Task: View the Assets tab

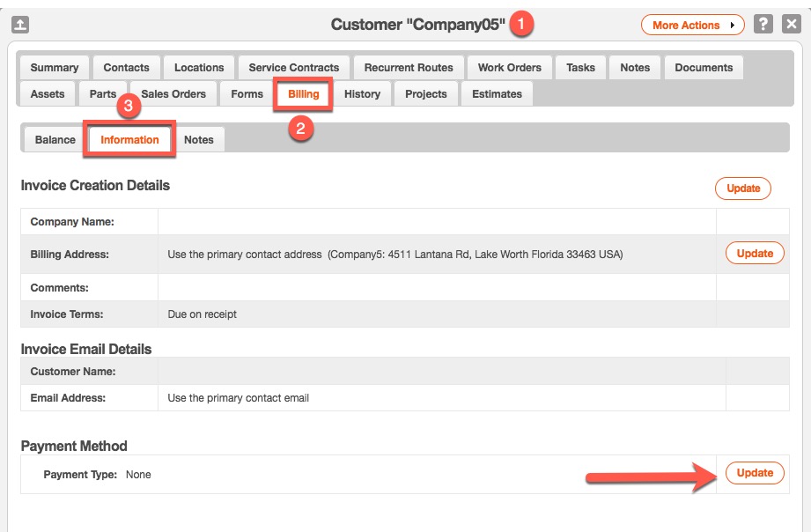Action: 48,94
